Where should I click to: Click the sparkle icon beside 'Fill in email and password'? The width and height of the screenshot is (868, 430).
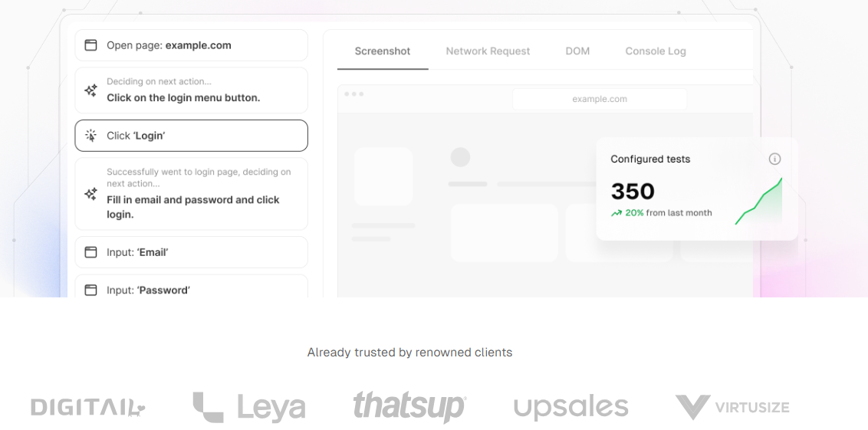pyautogui.click(x=90, y=194)
